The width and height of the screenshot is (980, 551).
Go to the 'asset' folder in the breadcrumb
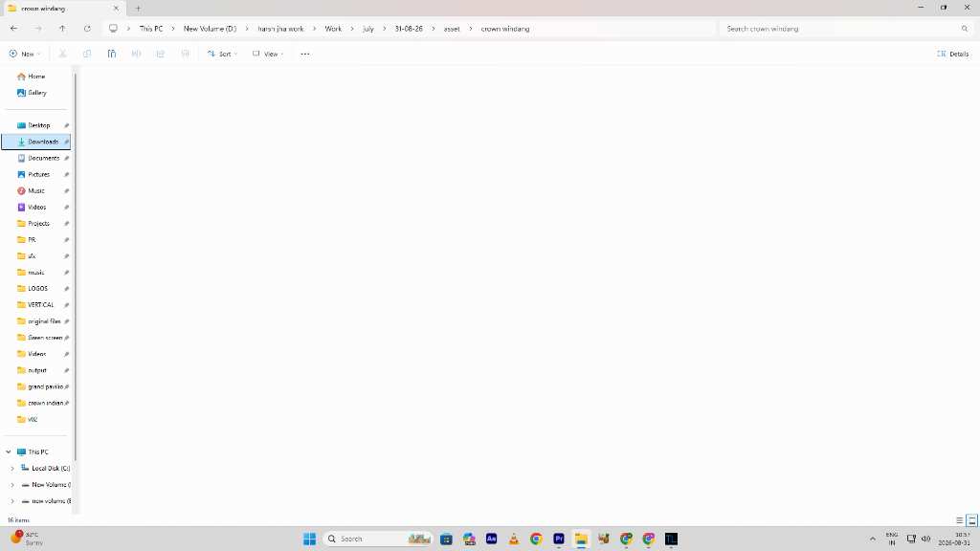click(452, 29)
